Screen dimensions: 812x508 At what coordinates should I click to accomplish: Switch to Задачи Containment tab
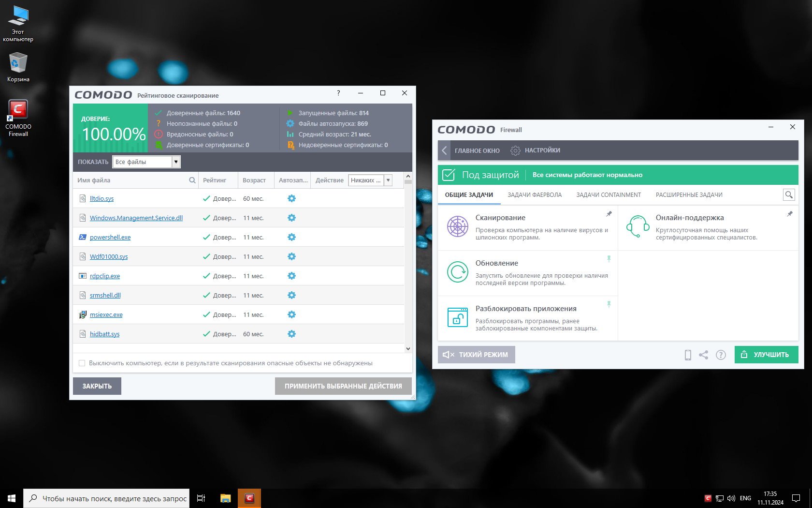(609, 195)
